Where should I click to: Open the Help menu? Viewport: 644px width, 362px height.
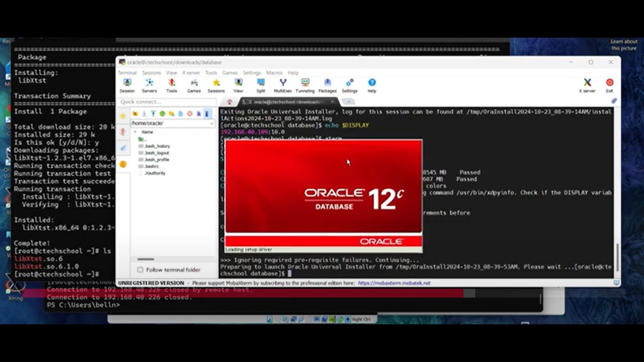coord(293,73)
